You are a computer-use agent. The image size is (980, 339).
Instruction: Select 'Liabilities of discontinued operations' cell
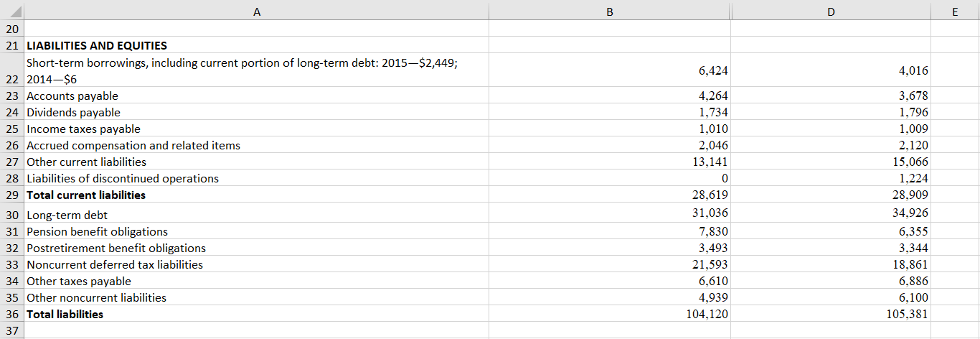(x=257, y=178)
